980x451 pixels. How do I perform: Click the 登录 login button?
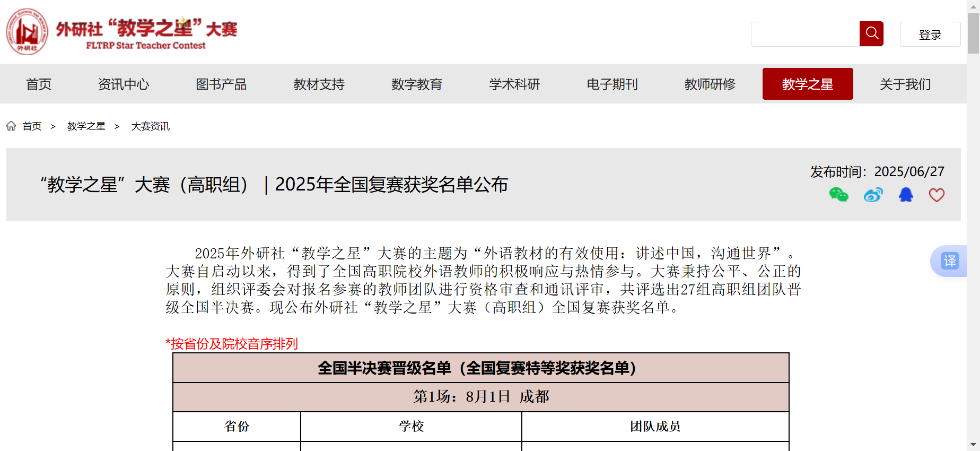point(930,34)
